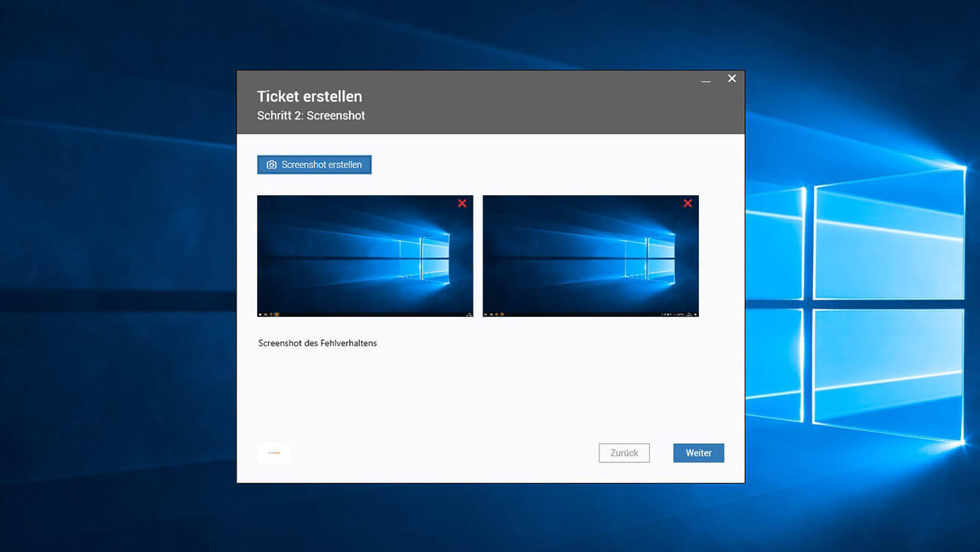The image size is (980, 552).
Task: Click the 'Ticket erstellen' dialog title
Action: pos(309,96)
